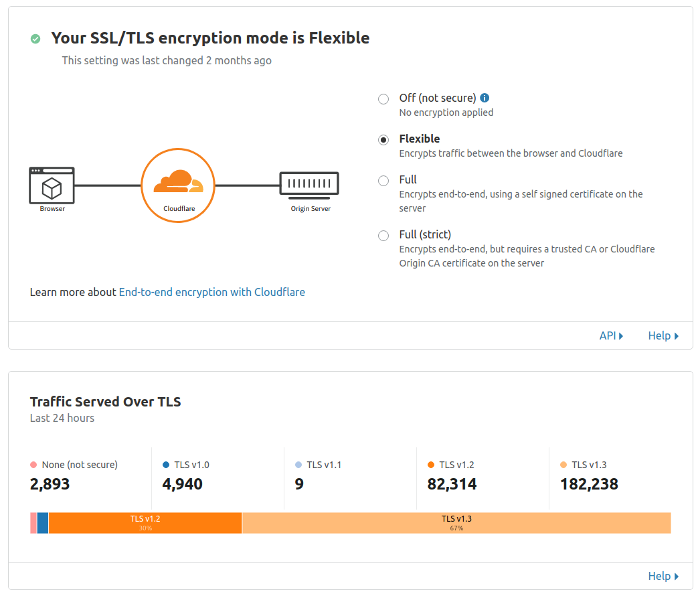Select the Off (not secure) radio button
The image size is (700, 596).
click(383, 98)
